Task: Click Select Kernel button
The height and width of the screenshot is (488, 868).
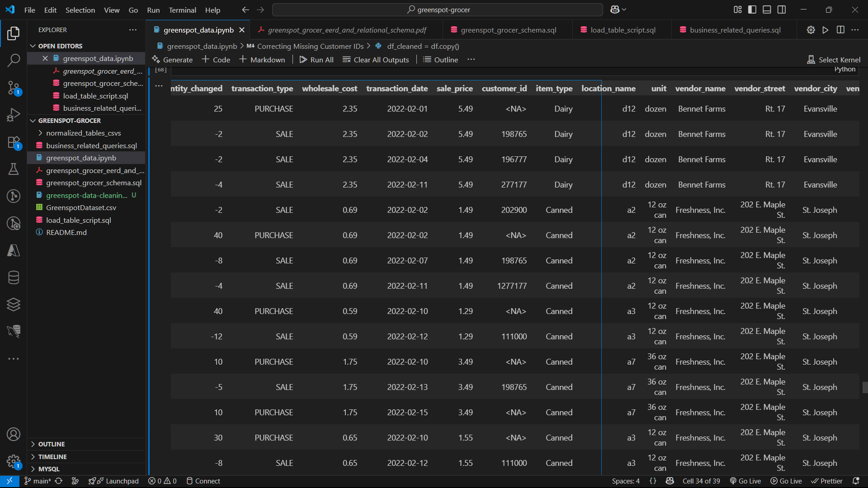Action: coord(834,60)
